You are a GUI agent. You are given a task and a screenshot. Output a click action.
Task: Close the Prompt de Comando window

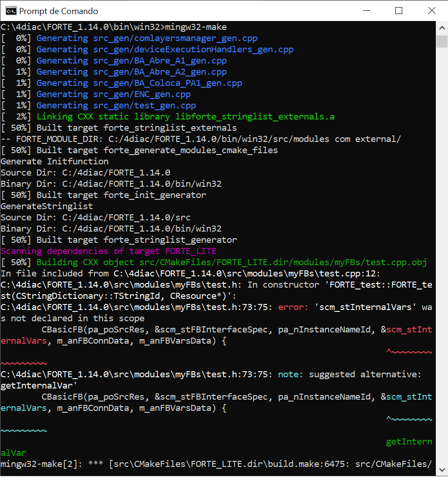click(432, 11)
